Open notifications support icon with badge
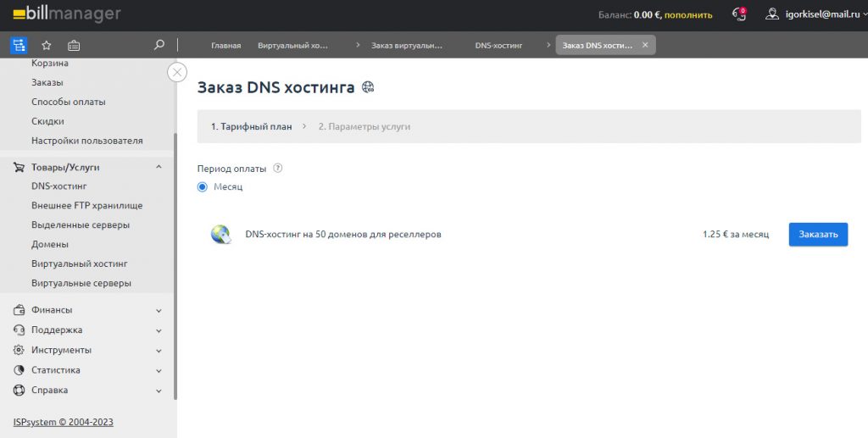The height and width of the screenshot is (438, 868). coord(738,14)
